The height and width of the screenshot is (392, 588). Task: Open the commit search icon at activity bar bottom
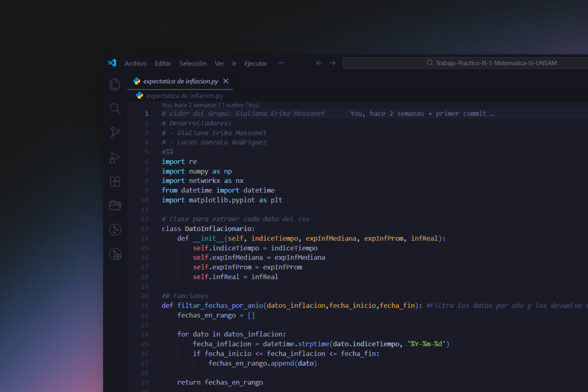coord(115,254)
